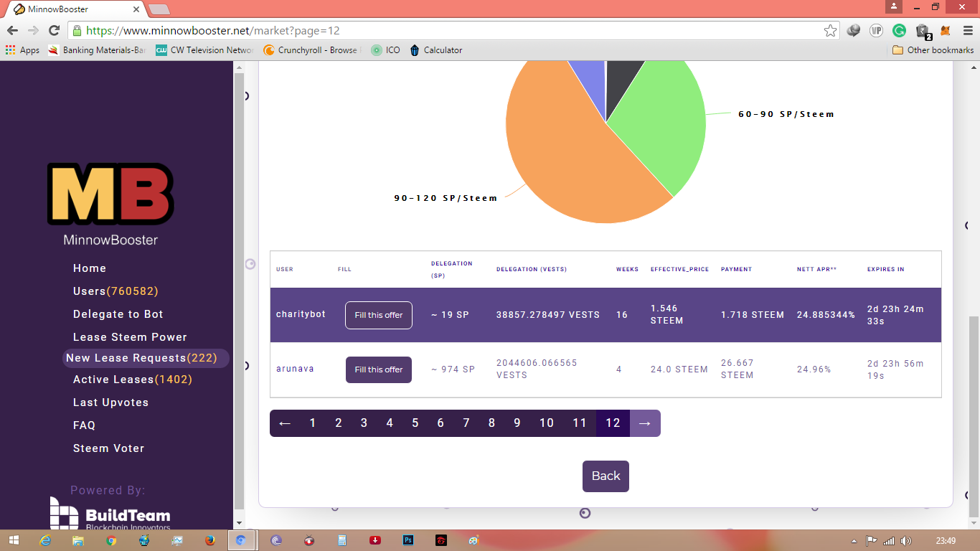Launch Firefox from the taskbar
Image resolution: width=980 pixels, height=551 pixels.
tap(209, 540)
